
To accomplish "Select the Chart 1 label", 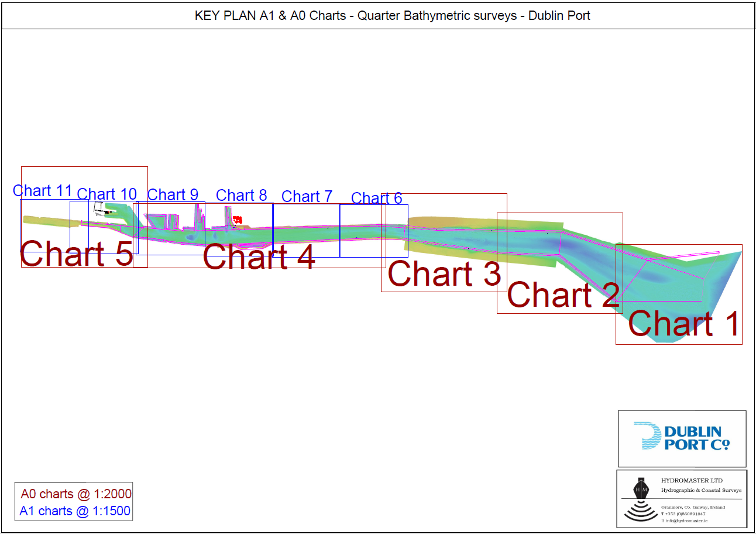I will pyautogui.click(x=683, y=323).
